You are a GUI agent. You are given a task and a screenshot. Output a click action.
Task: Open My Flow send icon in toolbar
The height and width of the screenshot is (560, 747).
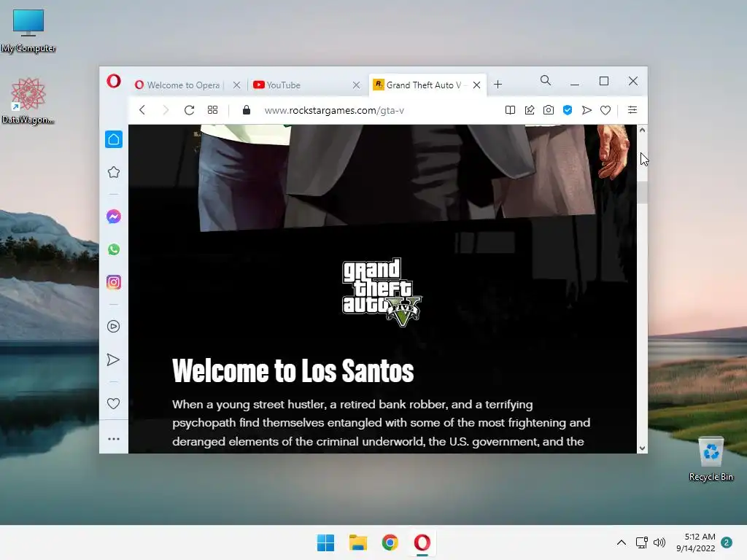point(587,110)
